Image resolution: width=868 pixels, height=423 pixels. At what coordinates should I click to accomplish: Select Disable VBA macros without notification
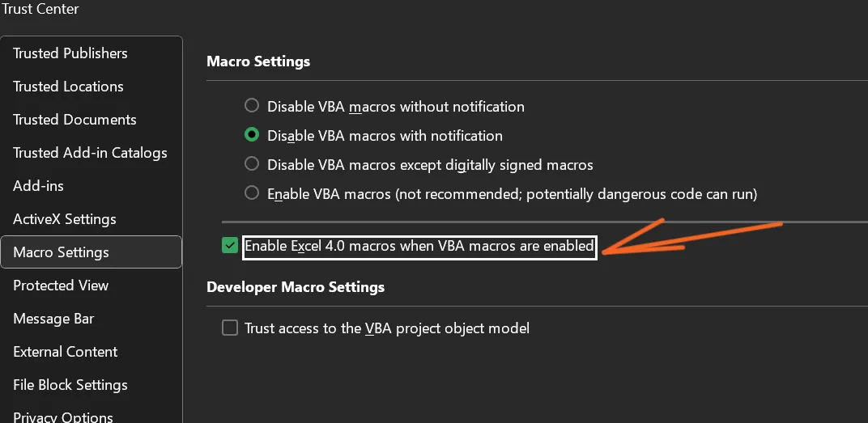coord(252,106)
